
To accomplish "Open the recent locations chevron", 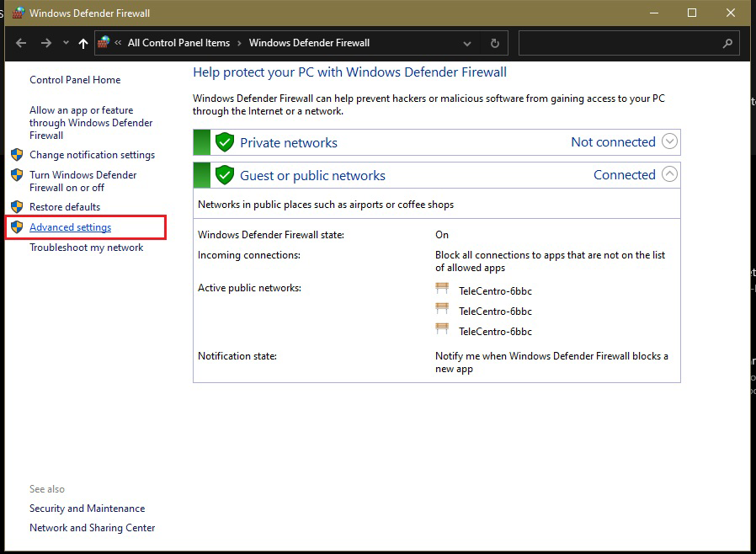I will coord(66,43).
